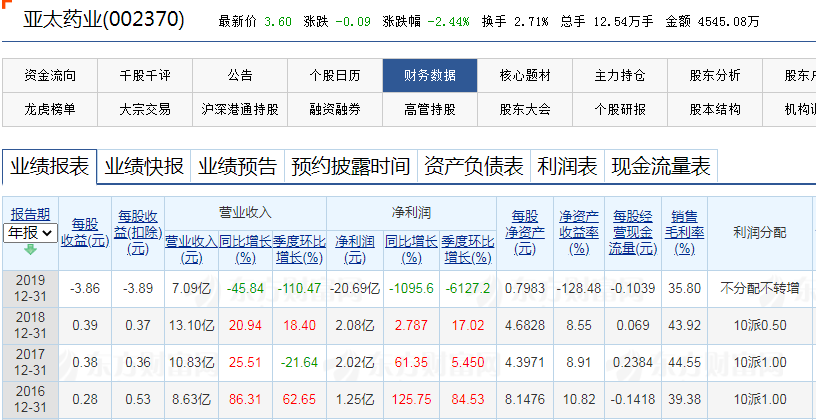Click the 2019 12-31 report row date

[x=30, y=288]
